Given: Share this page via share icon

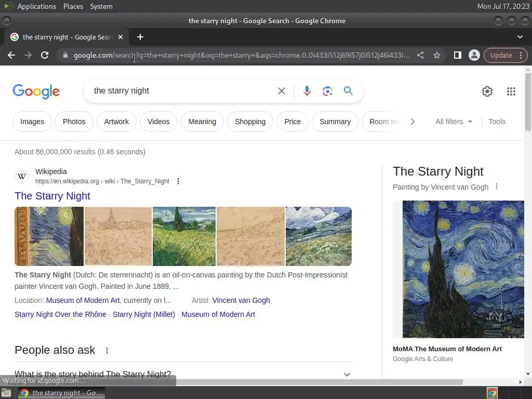Looking at the screenshot, I should point(420,55).
